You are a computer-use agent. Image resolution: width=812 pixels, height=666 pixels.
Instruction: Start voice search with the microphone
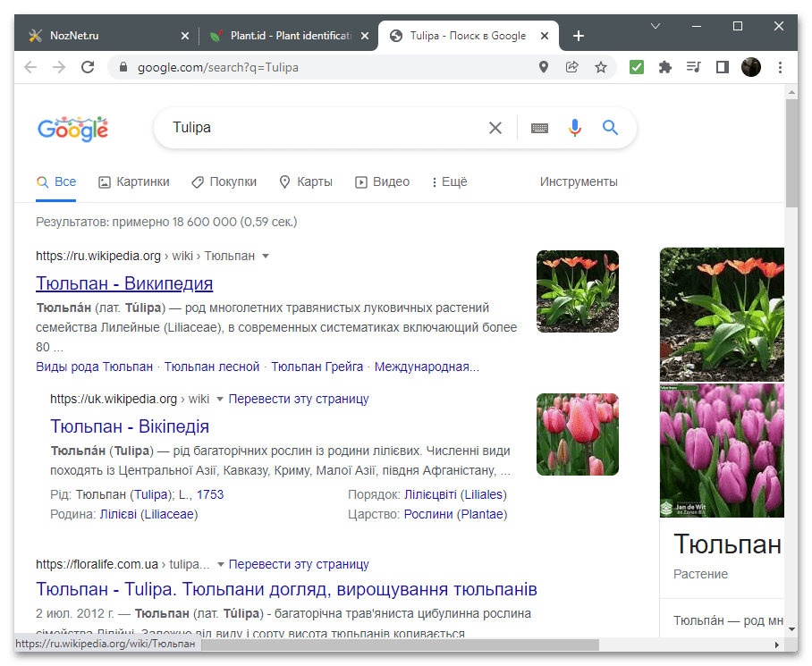[575, 128]
